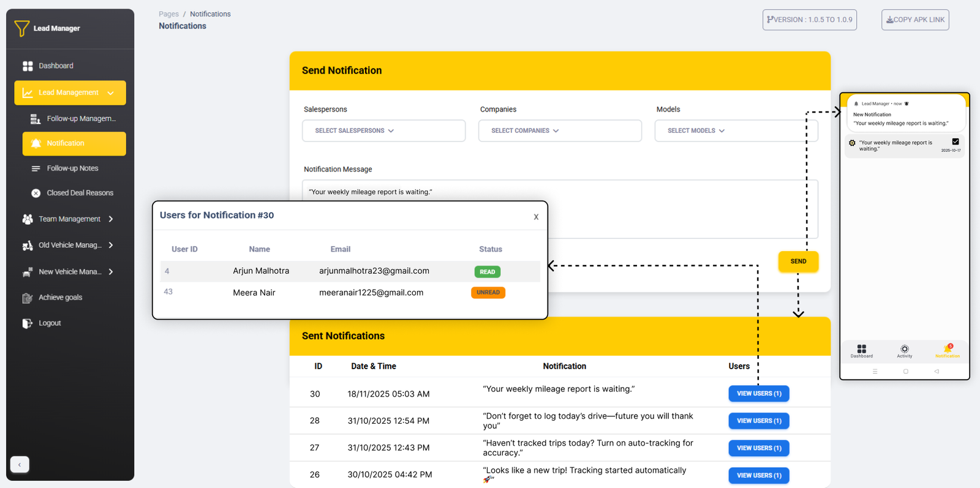
Task: Click the Closed Deal Reasons X icon
Action: [36, 193]
